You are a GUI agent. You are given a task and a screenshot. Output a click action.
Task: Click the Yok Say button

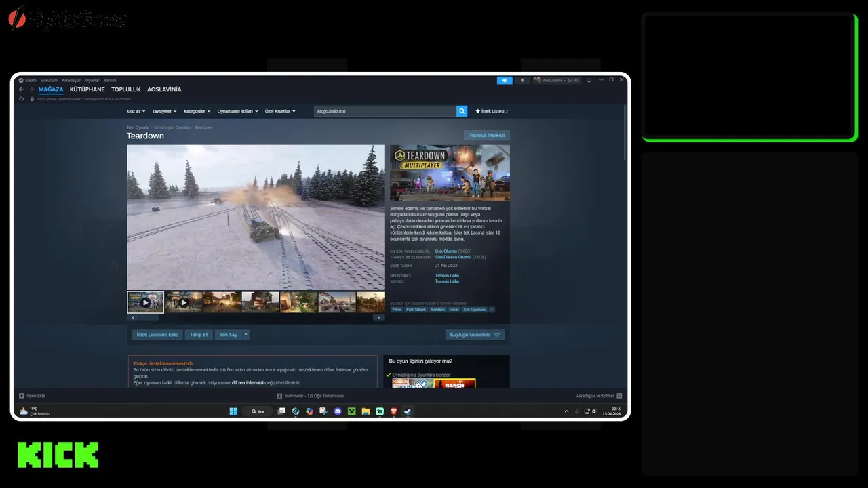[x=229, y=335]
